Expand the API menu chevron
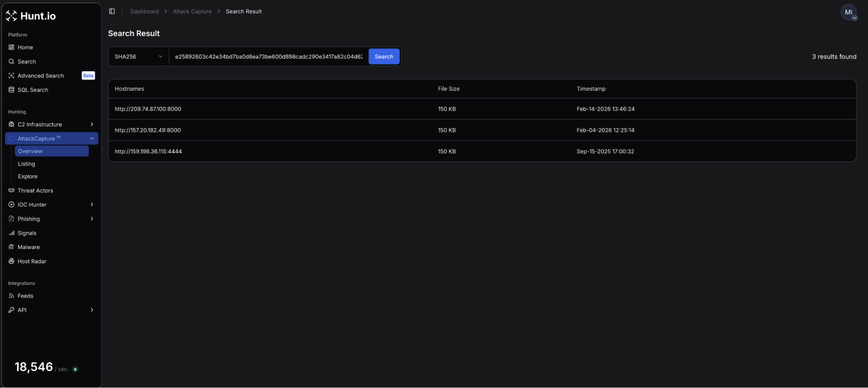The image size is (868, 388). pyautogui.click(x=92, y=310)
